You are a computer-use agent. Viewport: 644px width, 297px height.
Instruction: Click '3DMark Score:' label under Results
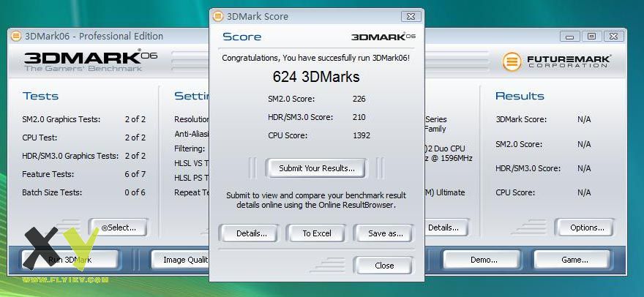(x=521, y=119)
